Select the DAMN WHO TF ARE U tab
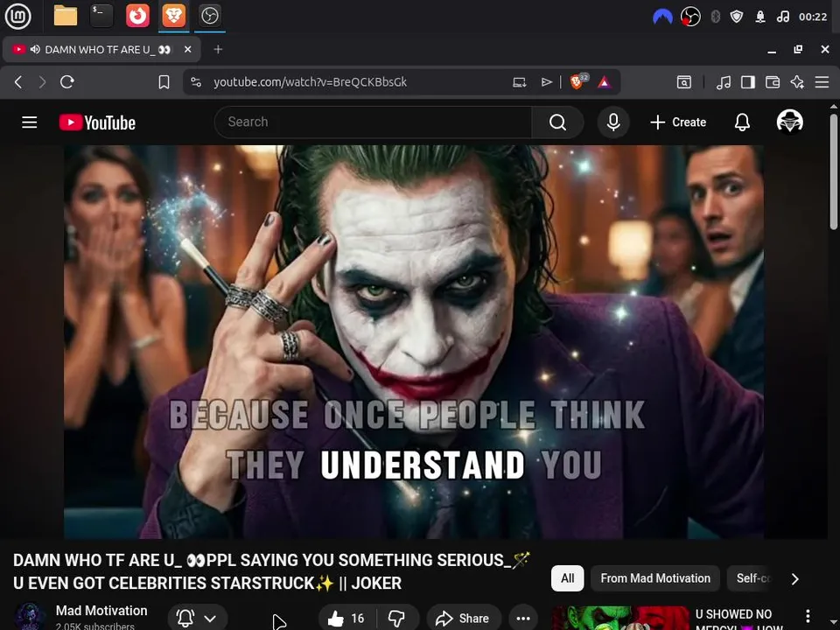 [101, 49]
